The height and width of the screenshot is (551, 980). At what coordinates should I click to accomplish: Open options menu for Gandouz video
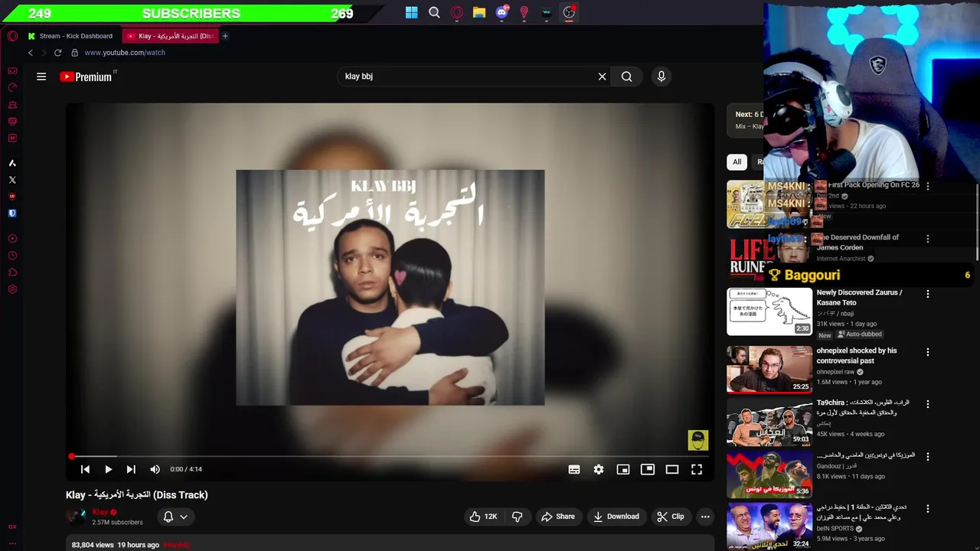928,456
